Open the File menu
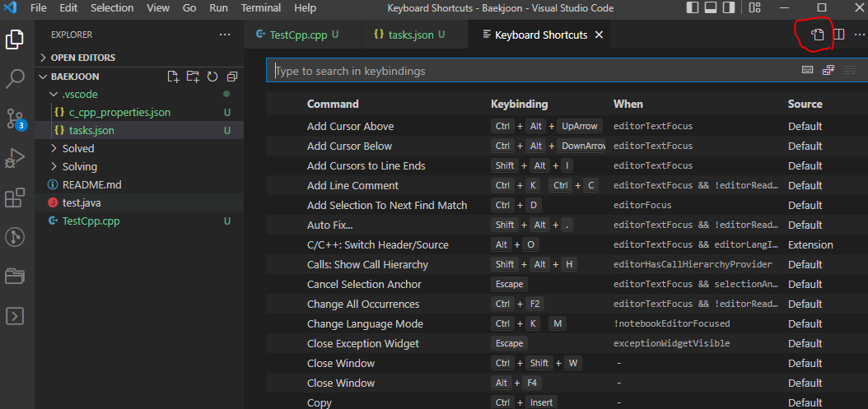 tap(39, 7)
